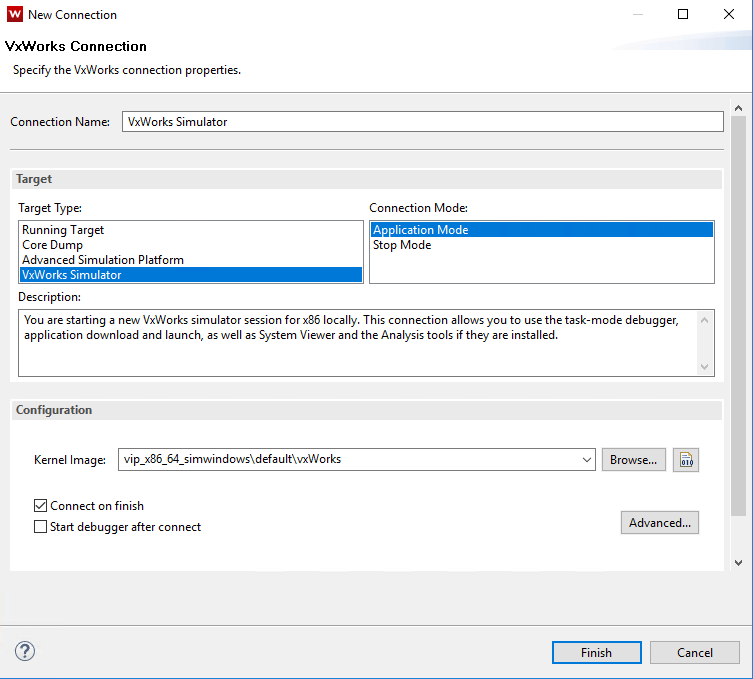Focus the Connection Name input field
The height and width of the screenshot is (679, 753).
point(423,121)
